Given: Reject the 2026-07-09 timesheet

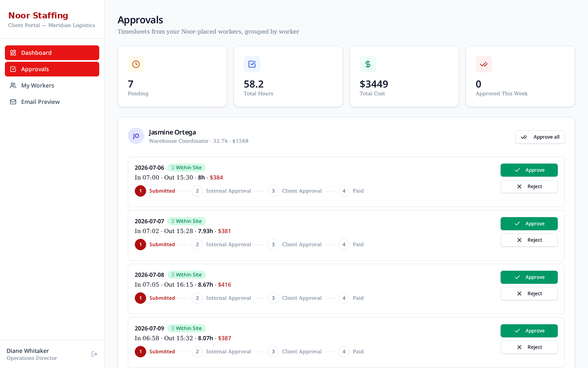Looking at the screenshot, I should pyautogui.click(x=529, y=347).
